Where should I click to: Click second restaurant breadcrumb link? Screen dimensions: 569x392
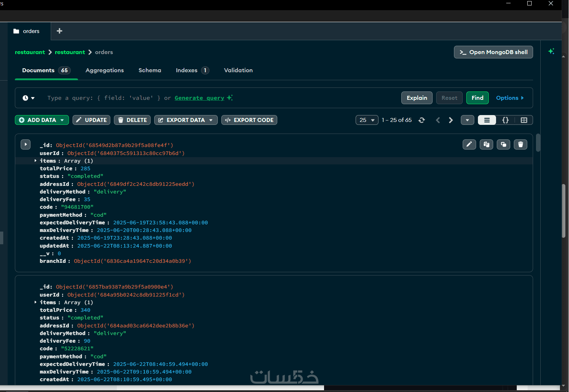click(x=70, y=52)
